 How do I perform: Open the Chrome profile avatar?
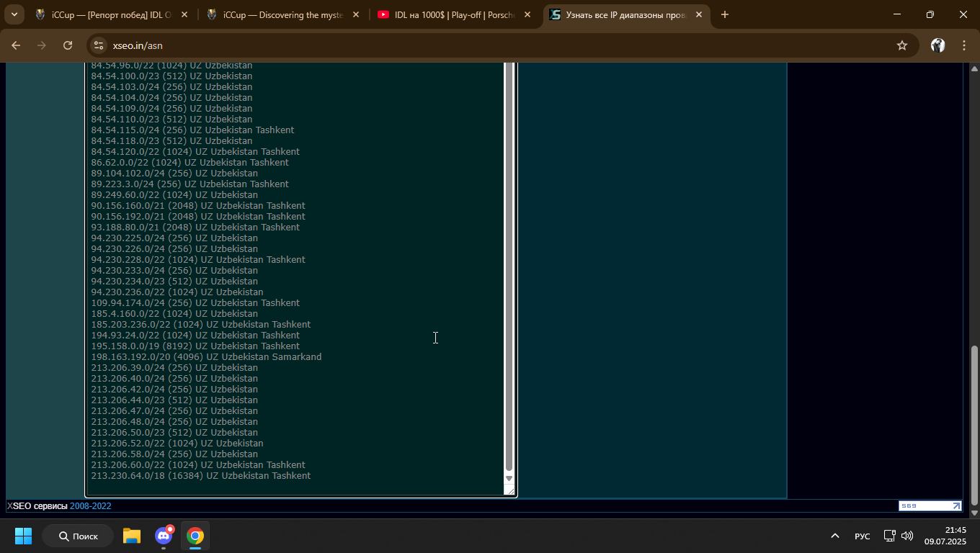pos(937,45)
